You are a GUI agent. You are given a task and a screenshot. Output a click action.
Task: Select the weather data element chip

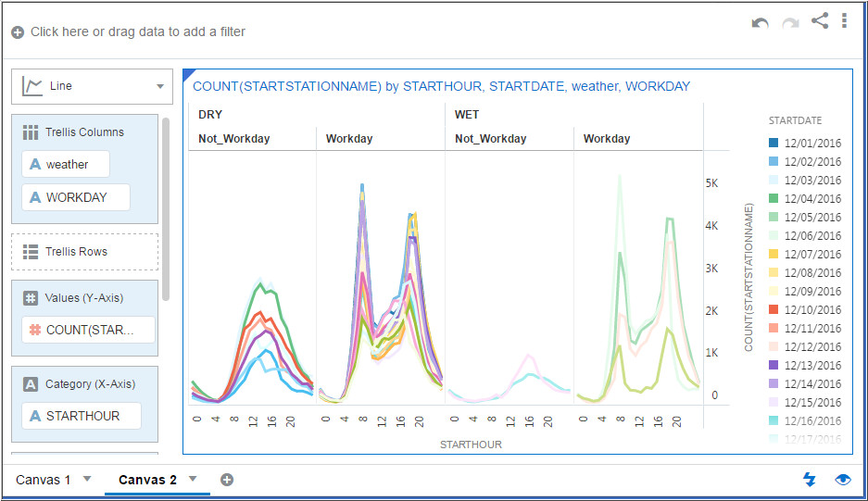tap(66, 165)
